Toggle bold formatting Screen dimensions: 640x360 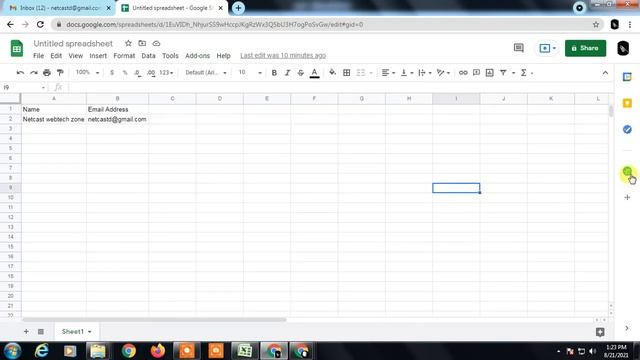pyautogui.click(x=274, y=73)
